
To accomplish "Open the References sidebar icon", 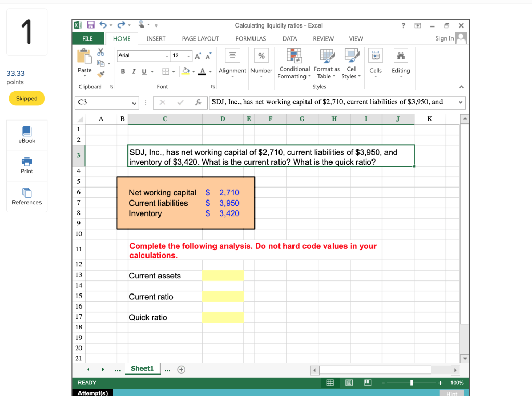I will point(27,193).
